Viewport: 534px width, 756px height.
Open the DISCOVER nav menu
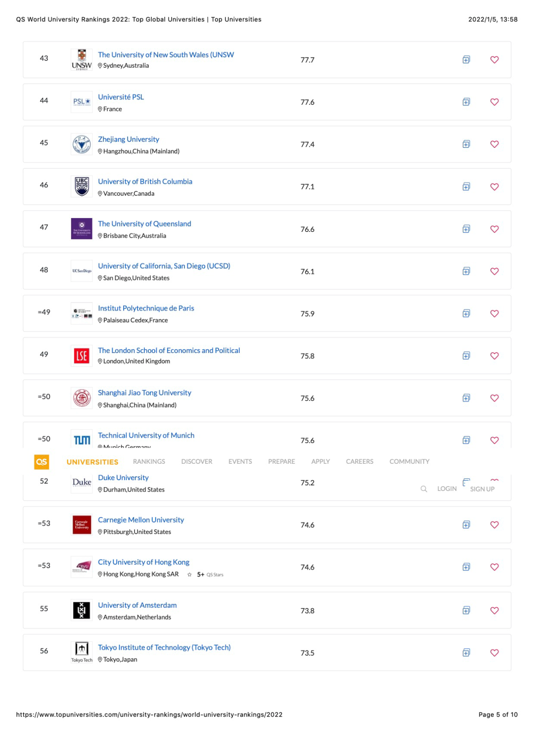197,461
